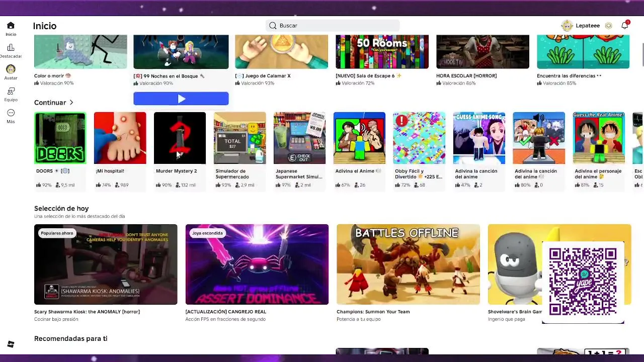This screenshot has width=644, height=362.
Task: Open the Destacadas charts sidebar icon
Action: pos(11,48)
